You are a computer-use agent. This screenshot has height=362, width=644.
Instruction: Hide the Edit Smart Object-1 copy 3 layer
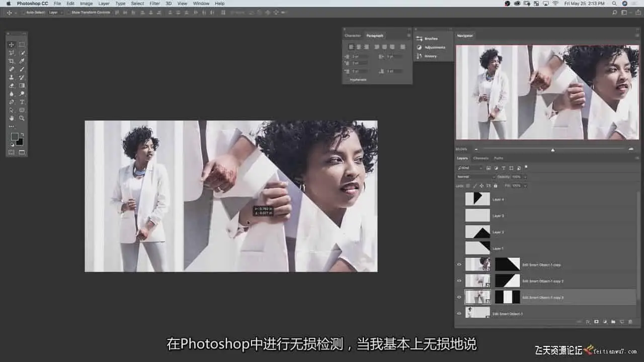[459, 297]
